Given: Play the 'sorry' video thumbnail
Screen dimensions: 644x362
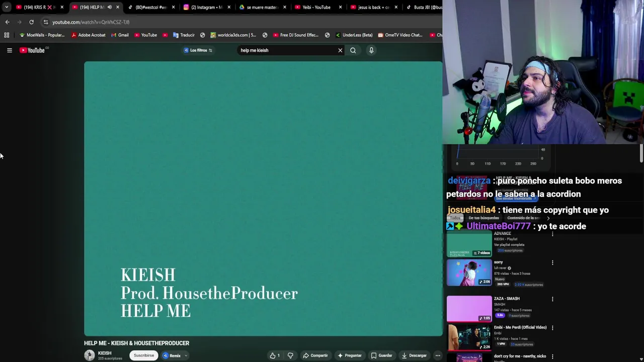Looking at the screenshot, I should 469,273.
